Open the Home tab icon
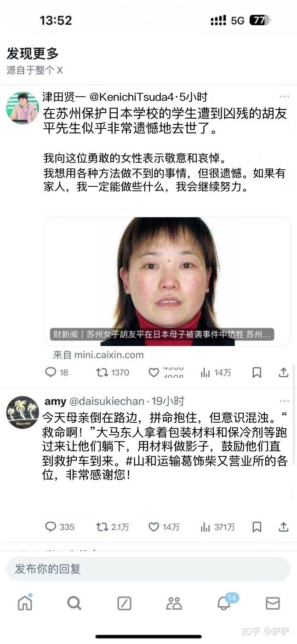 [x=25, y=602]
